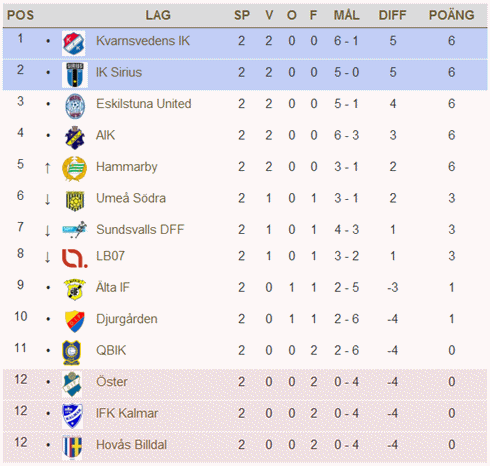Open the Kvarnsvedens IK team link
Image resolution: width=490 pixels, height=466 pixels.
(143, 41)
